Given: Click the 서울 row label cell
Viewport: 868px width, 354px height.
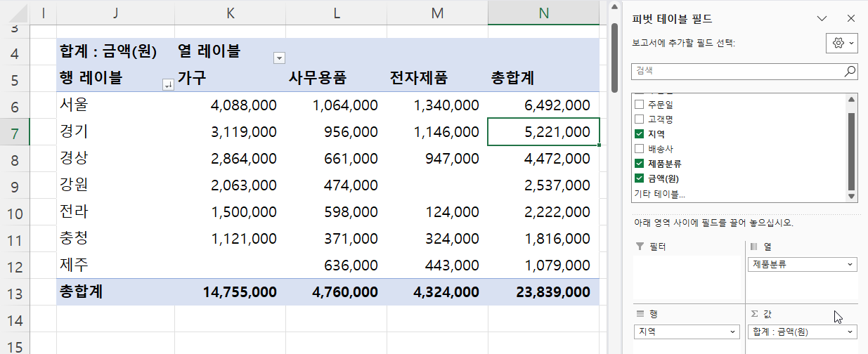Looking at the screenshot, I should [x=116, y=105].
